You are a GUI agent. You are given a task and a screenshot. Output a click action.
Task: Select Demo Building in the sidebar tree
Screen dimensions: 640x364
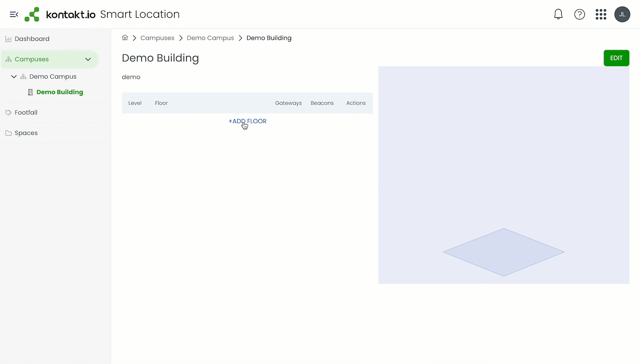(60, 92)
